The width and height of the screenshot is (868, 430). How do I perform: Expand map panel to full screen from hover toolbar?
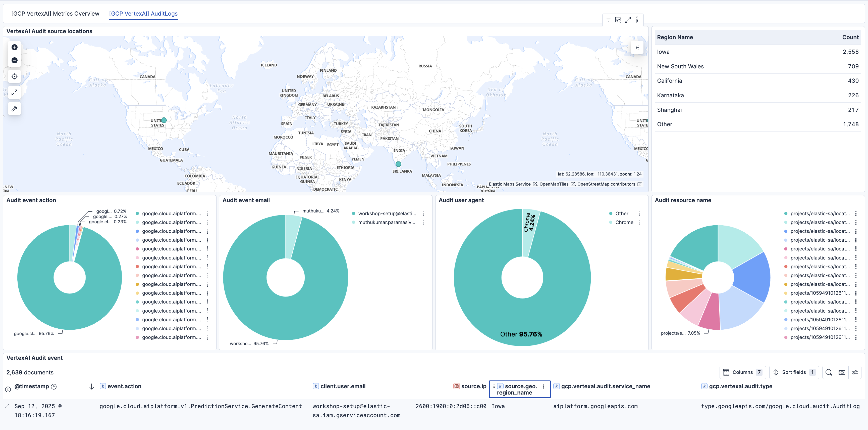click(628, 20)
